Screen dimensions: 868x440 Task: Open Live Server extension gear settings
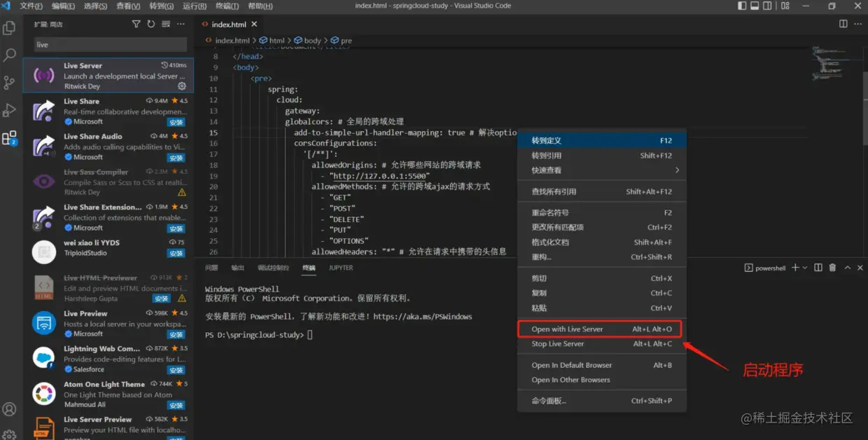tap(182, 86)
